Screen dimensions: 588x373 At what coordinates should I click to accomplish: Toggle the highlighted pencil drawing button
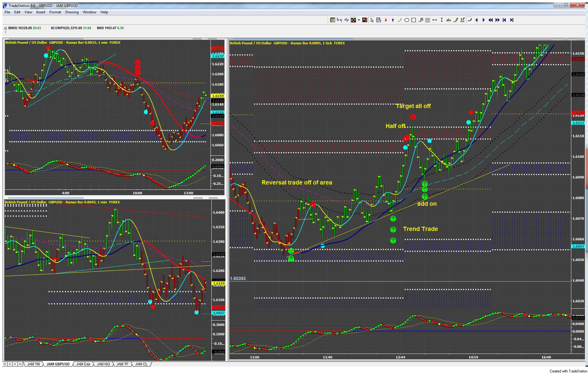click(x=470, y=20)
